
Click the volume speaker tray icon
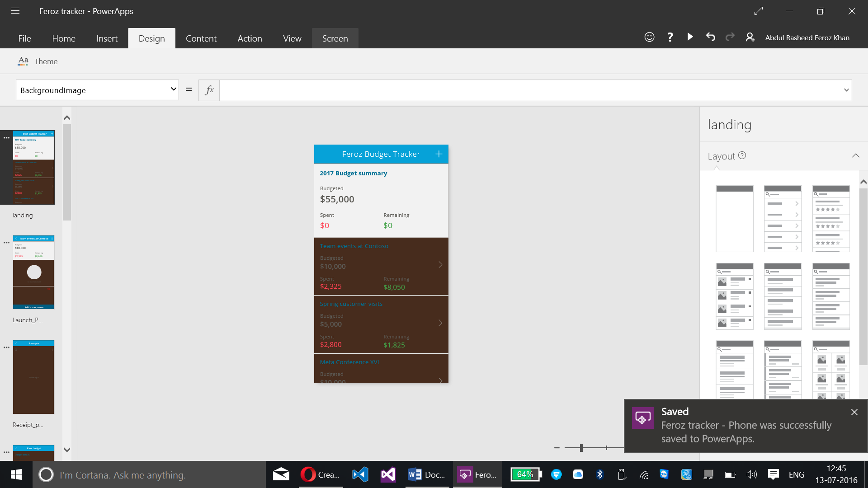click(x=751, y=474)
